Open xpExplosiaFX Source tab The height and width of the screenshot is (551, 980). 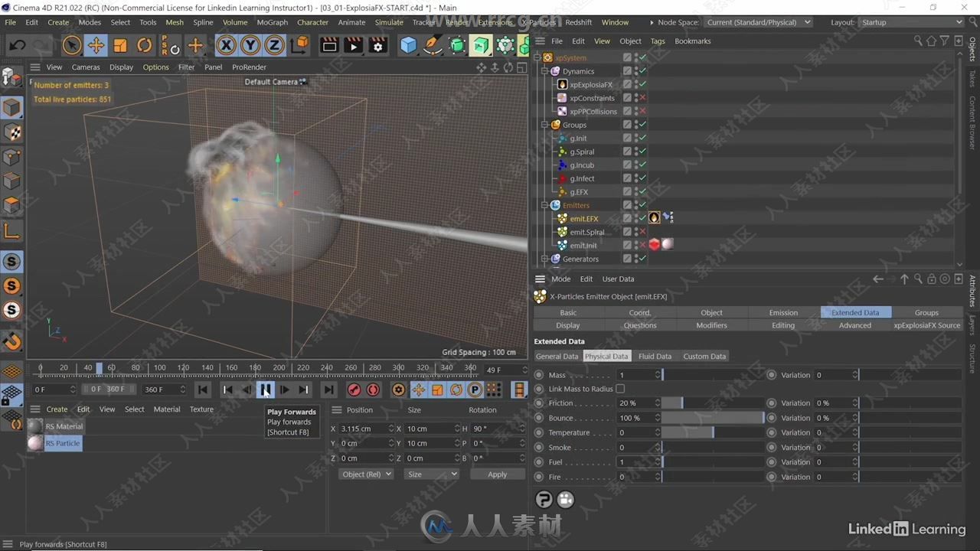[926, 325]
